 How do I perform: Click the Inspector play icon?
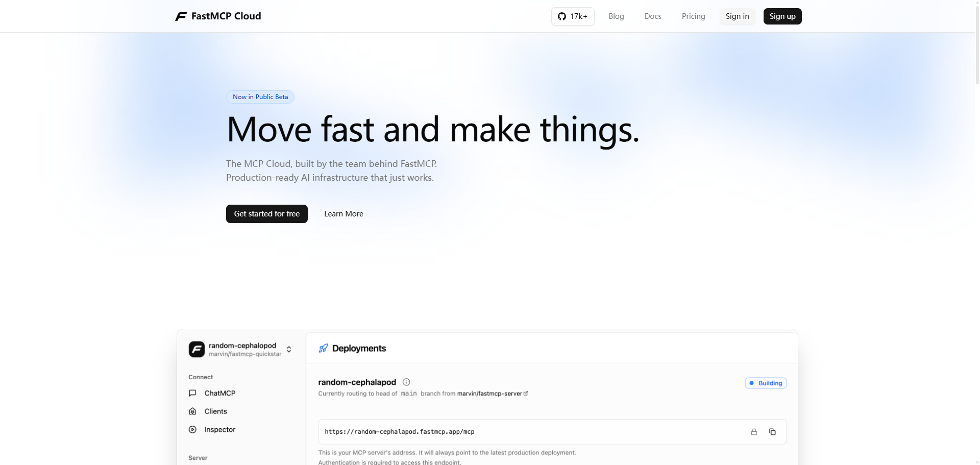pyautogui.click(x=192, y=430)
